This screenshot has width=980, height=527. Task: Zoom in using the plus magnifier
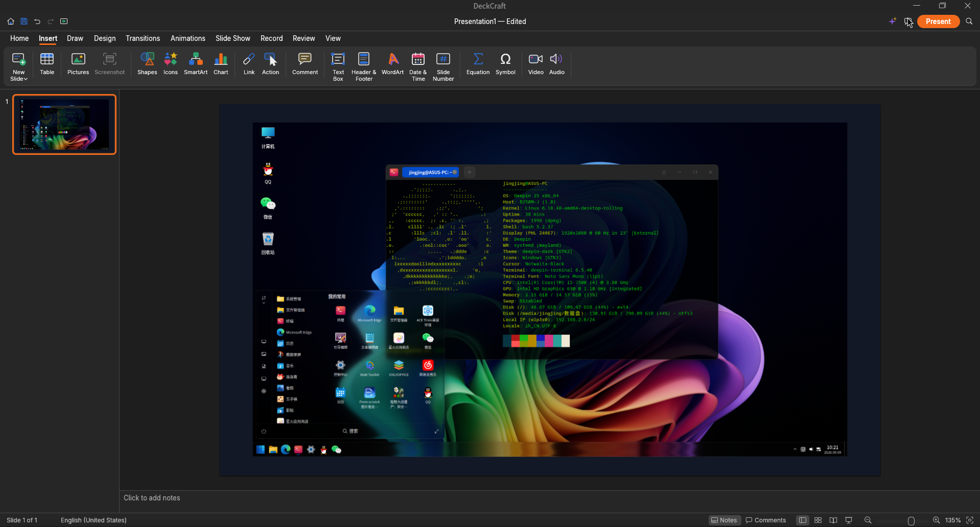[x=936, y=520]
